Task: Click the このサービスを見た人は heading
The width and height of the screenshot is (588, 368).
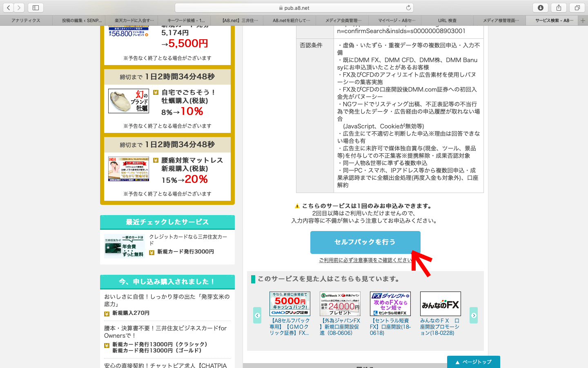Action: click(x=329, y=279)
